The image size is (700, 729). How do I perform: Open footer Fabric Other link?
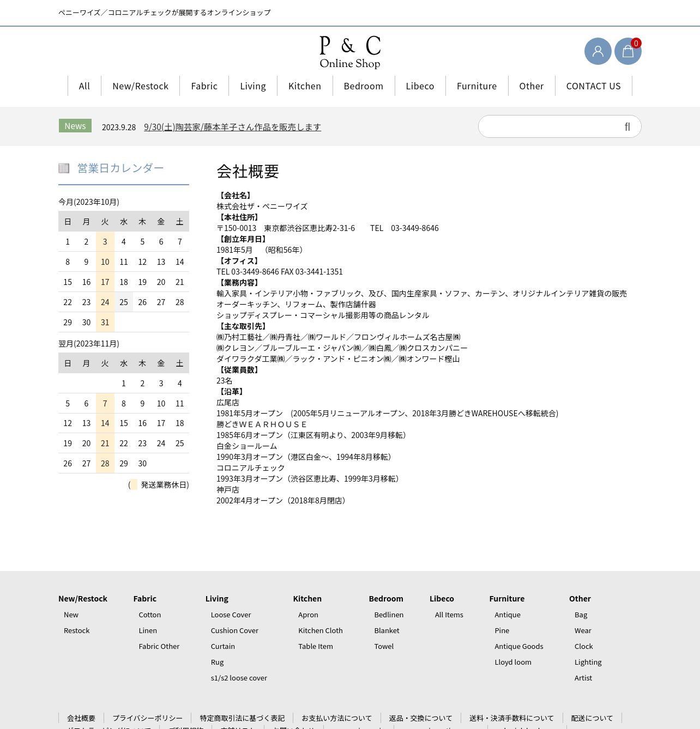[159, 646]
